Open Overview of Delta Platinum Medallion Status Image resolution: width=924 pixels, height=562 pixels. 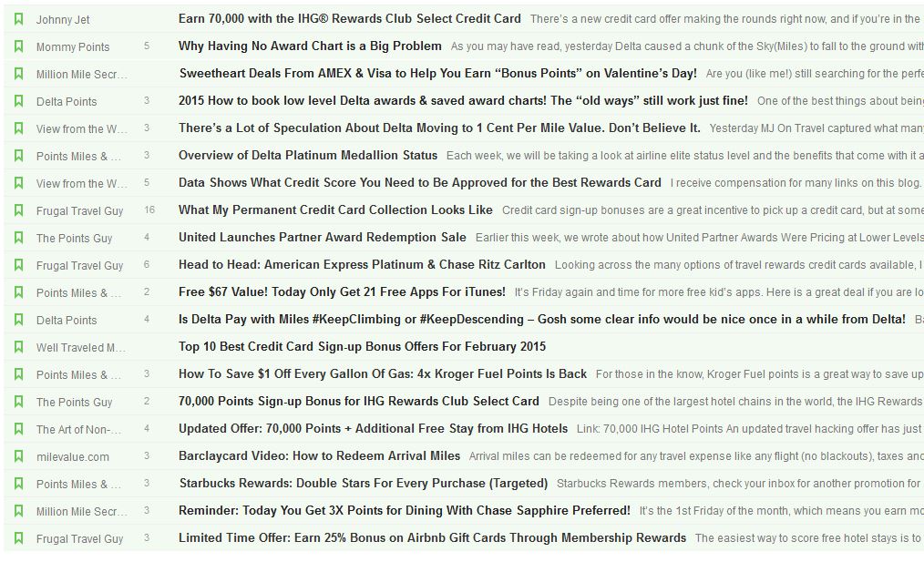click(x=308, y=156)
